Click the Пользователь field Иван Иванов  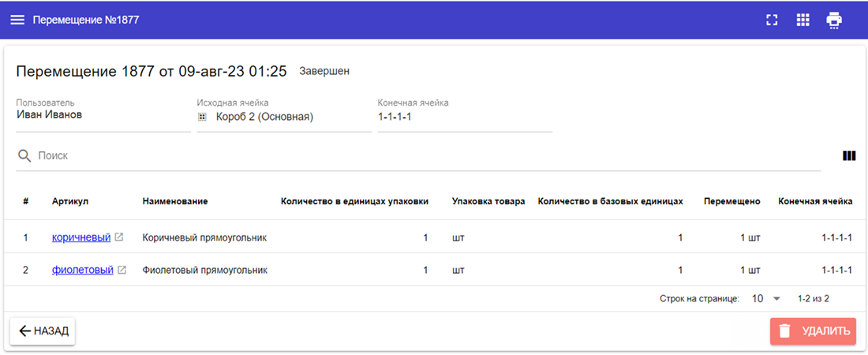tap(103, 115)
